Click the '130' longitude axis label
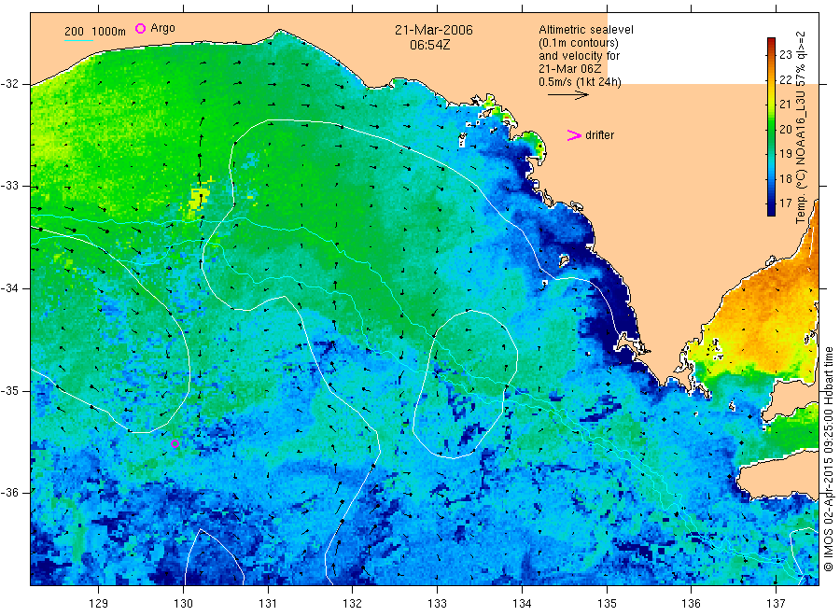840x616 pixels. [x=183, y=604]
